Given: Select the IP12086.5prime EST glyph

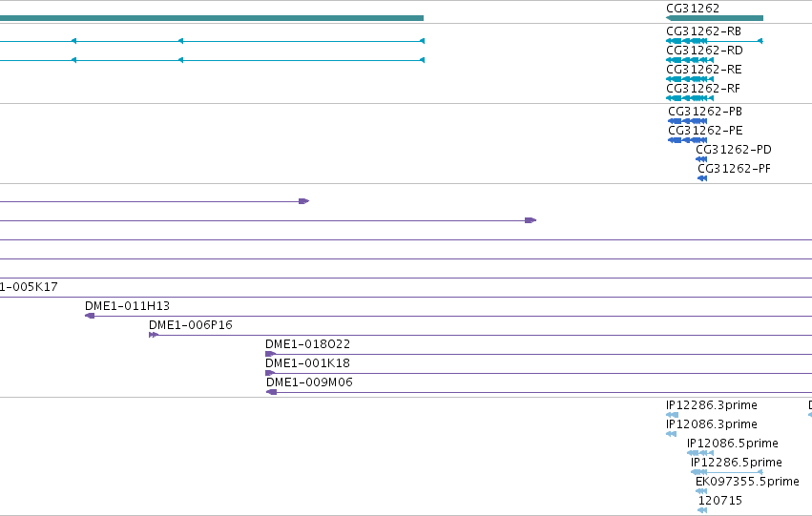Looking at the screenshot, I should [x=700, y=453].
